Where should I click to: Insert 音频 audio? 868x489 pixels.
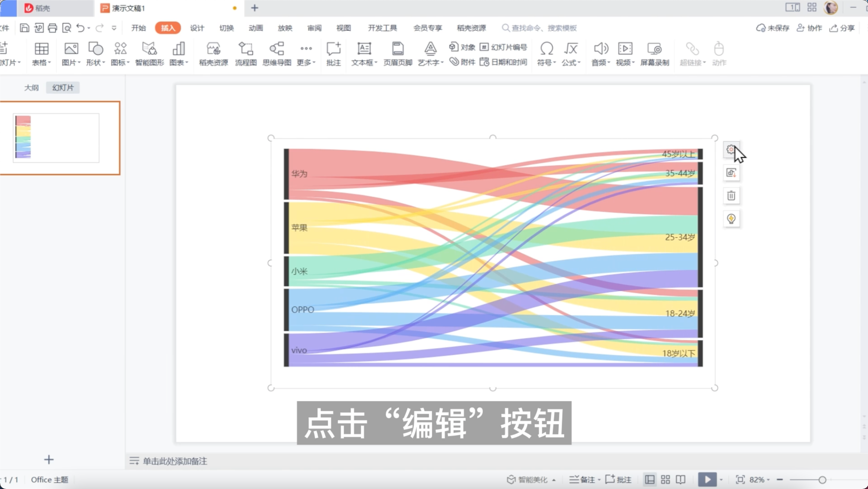[601, 54]
